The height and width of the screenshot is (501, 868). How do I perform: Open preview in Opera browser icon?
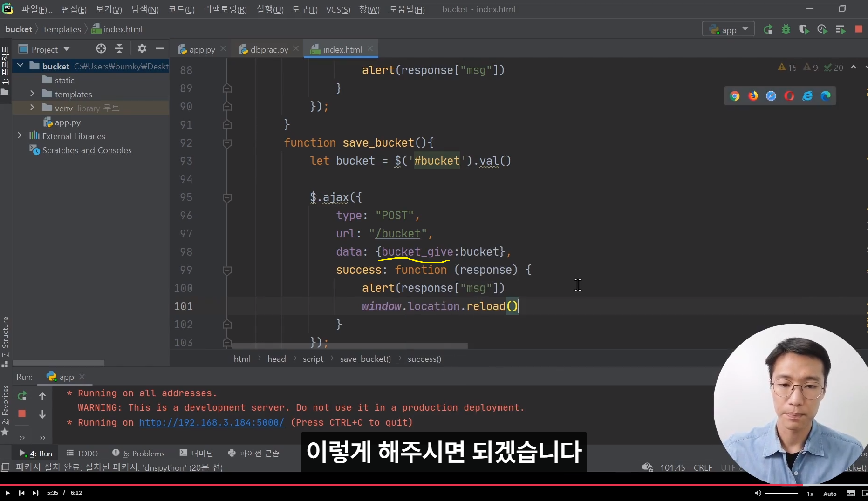tap(789, 96)
